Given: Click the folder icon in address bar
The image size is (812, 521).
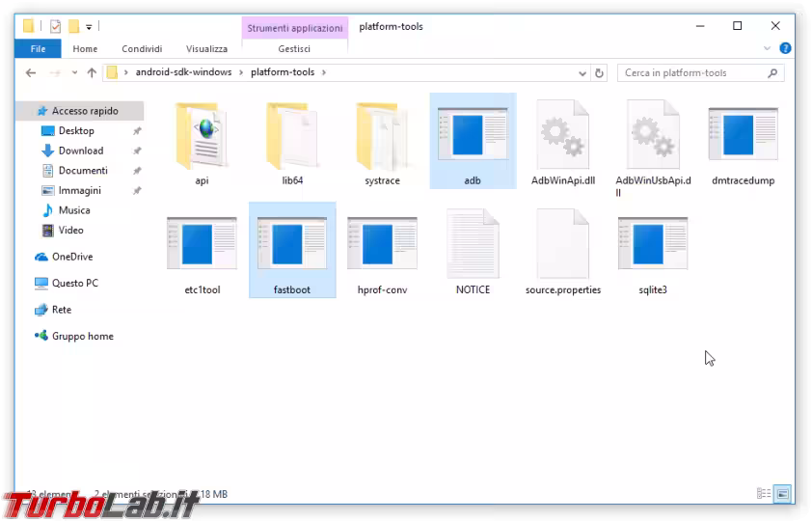Looking at the screenshot, I should point(113,72).
